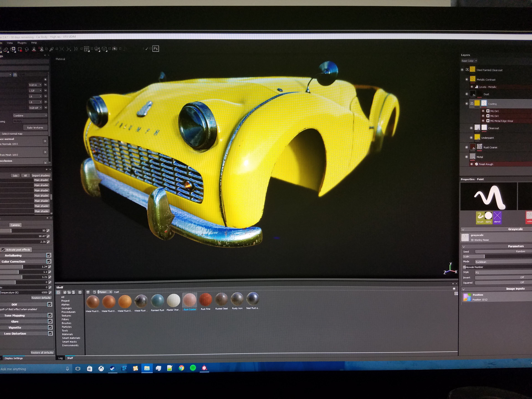Screen dimensions: 532x399
Task: Open the Combine dropdown
Action: (x=30, y=115)
